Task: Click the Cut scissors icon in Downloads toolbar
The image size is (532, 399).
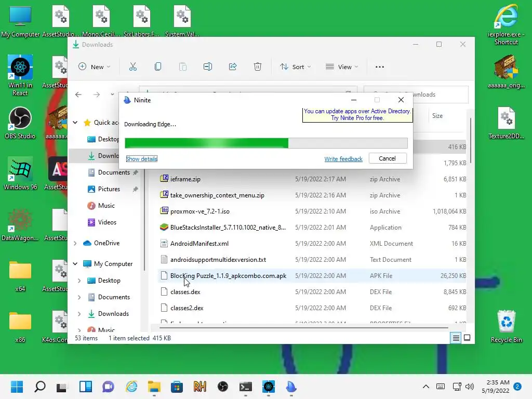Action: click(132, 67)
